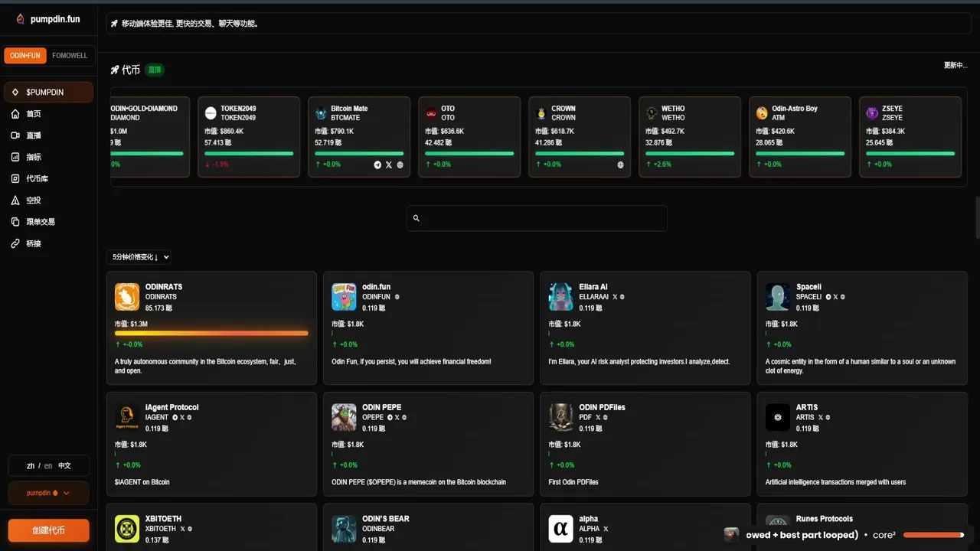Open the 空投 airdrop sidebar icon
This screenshot has height=551, width=980.
15,200
